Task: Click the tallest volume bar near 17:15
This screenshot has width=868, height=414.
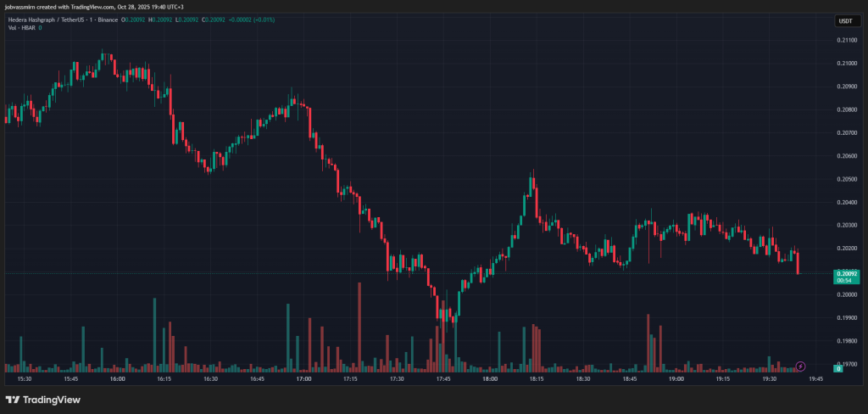Action: 359,327
